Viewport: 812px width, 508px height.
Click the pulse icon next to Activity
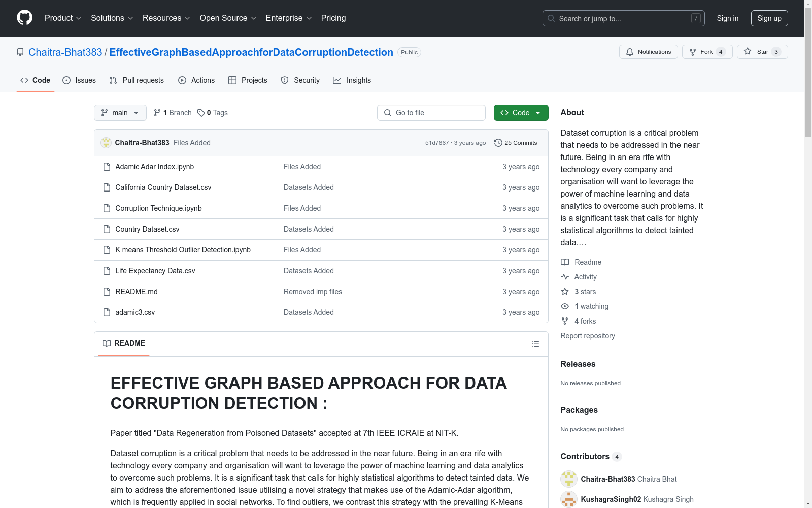point(565,277)
